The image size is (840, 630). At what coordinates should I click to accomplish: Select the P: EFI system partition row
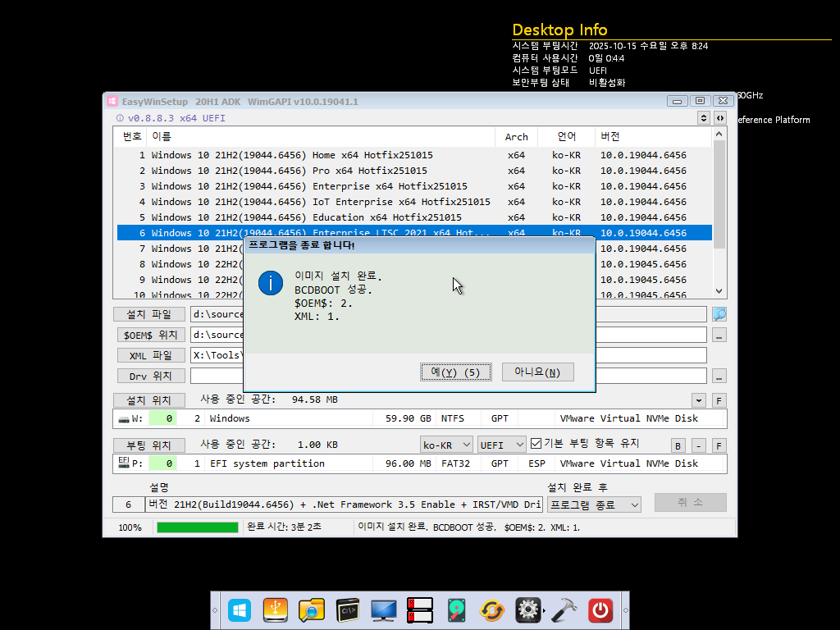(419, 463)
